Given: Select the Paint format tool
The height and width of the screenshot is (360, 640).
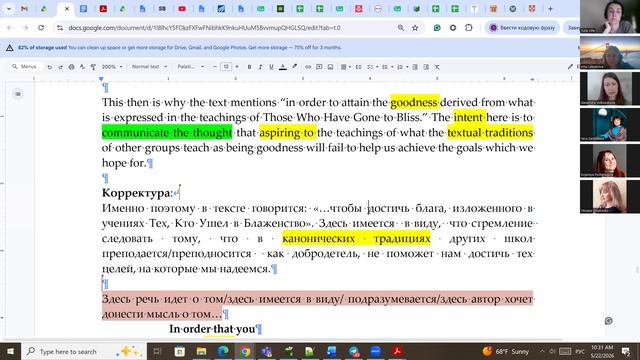Looking at the screenshot, I should [x=93, y=67].
